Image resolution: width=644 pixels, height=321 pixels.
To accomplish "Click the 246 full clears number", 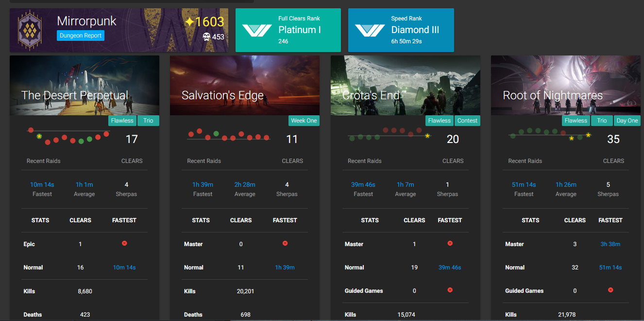I will pyautogui.click(x=283, y=41).
